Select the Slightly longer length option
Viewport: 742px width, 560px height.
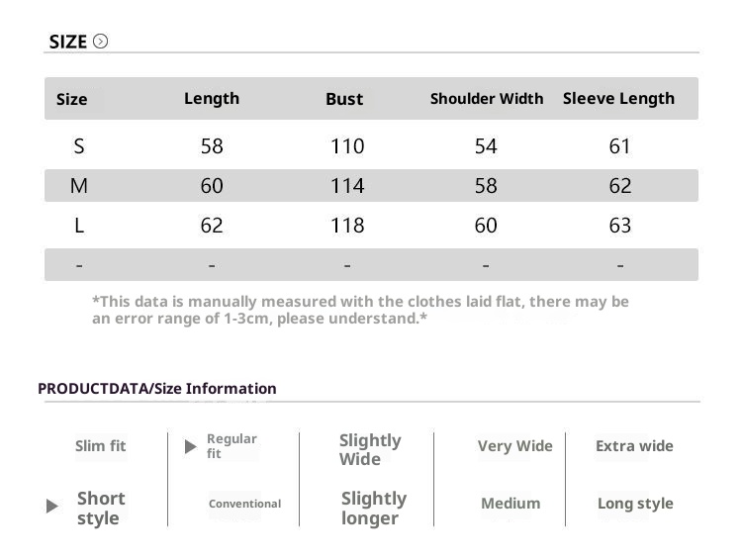tap(373, 508)
